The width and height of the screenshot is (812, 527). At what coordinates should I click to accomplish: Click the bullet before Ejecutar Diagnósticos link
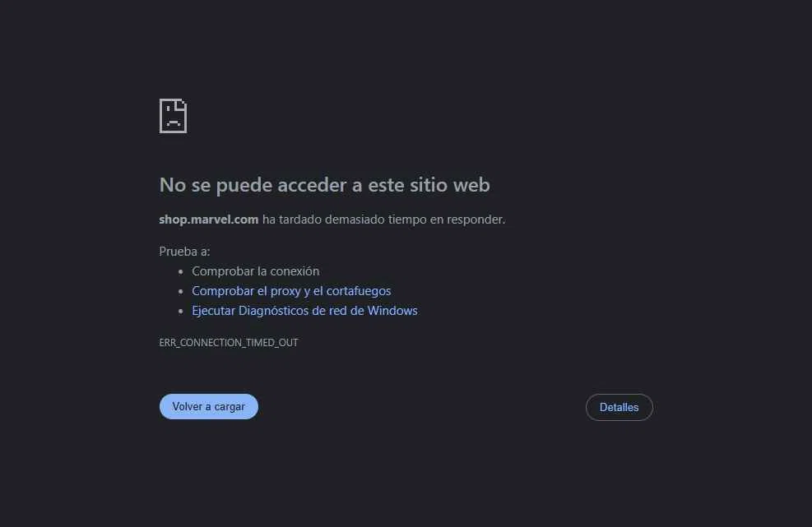click(181, 311)
